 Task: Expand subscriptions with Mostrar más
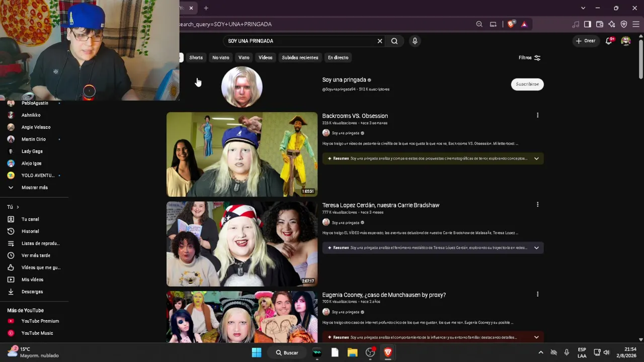pyautogui.click(x=34, y=188)
